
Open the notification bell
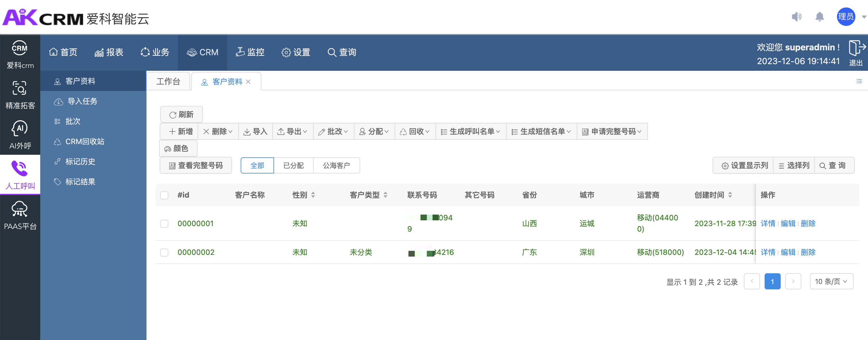coord(819,16)
